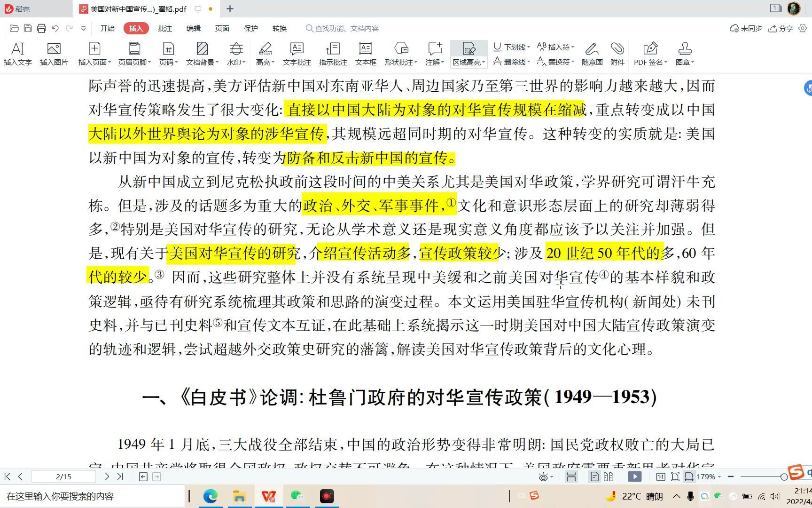Open the Shape Annotation dropdown
The width and height of the screenshot is (812, 508).
(x=401, y=54)
